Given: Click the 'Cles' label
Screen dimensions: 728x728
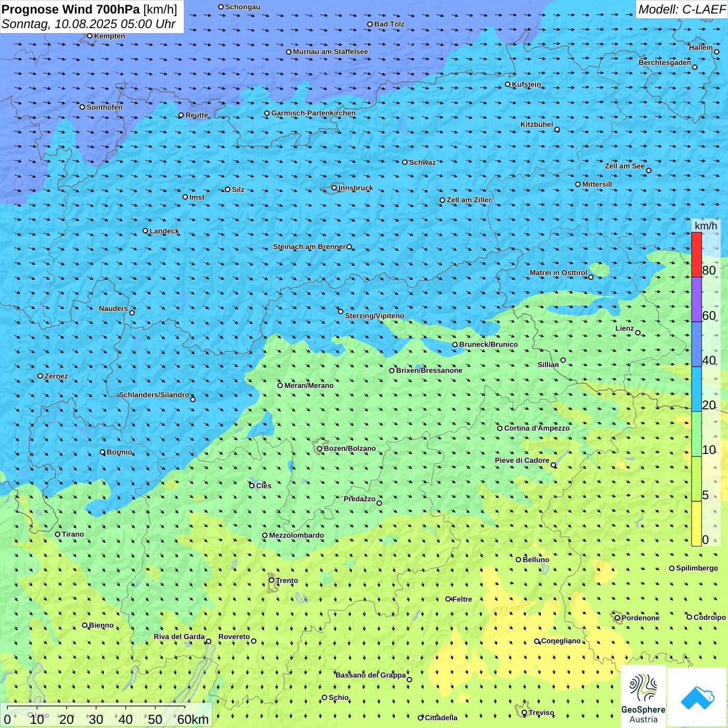Looking at the screenshot, I should click(264, 486).
